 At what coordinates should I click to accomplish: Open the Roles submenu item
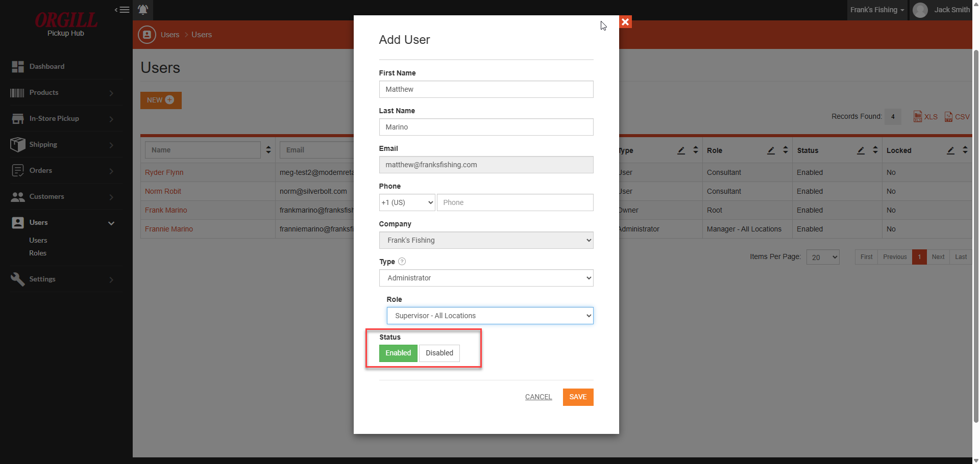pos(38,253)
